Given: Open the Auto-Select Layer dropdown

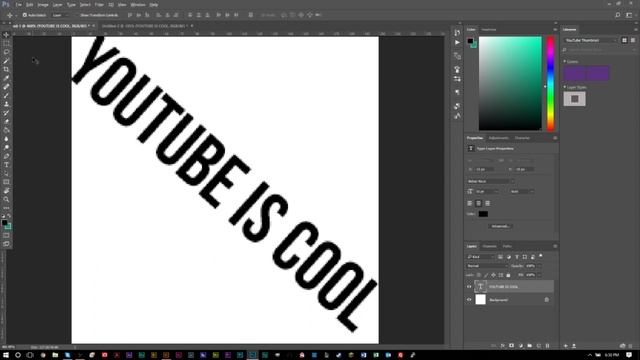Looking at the screenshot, I should 60,15.
